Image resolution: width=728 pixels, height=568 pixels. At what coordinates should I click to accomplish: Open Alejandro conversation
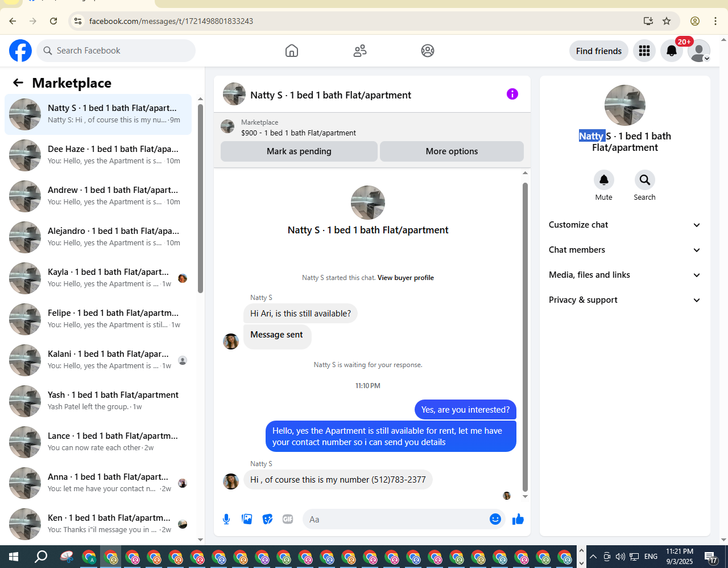coord(98,237)
